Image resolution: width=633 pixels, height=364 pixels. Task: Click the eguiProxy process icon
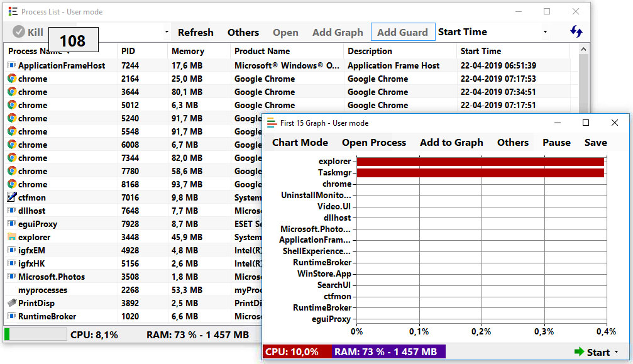click(x=12, y=224)
